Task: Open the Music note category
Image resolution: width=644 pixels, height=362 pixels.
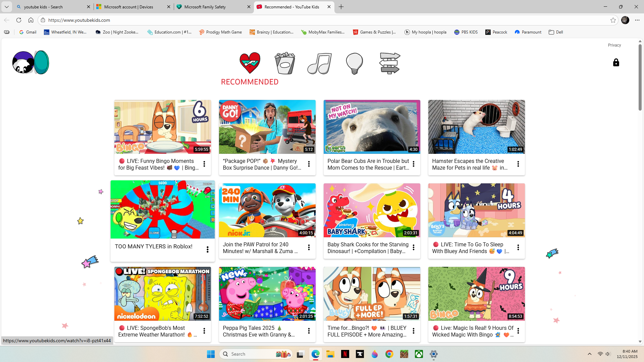Action: pyautogui.click(x=320, y=63)
